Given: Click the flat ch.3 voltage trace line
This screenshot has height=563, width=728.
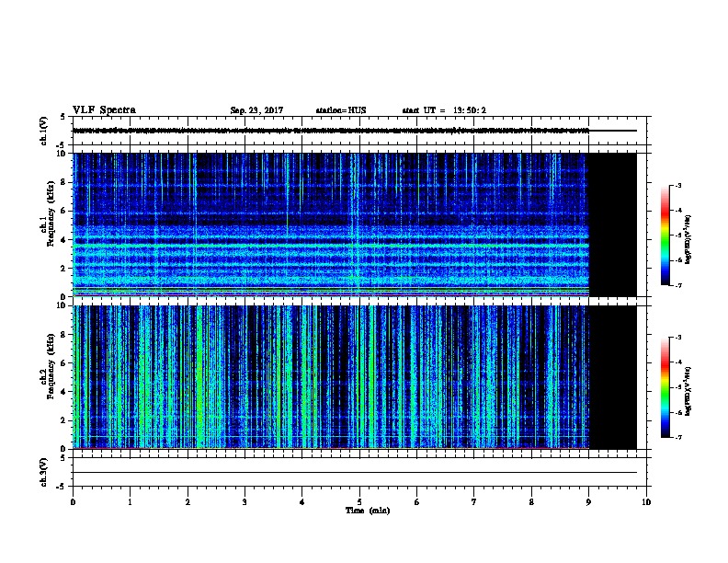Looking at the screenshot, I should pos(355,473).
